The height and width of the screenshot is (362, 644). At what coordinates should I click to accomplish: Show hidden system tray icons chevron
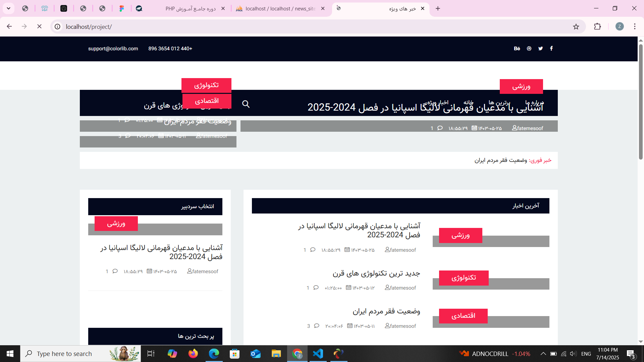click(x=543, y=354)
